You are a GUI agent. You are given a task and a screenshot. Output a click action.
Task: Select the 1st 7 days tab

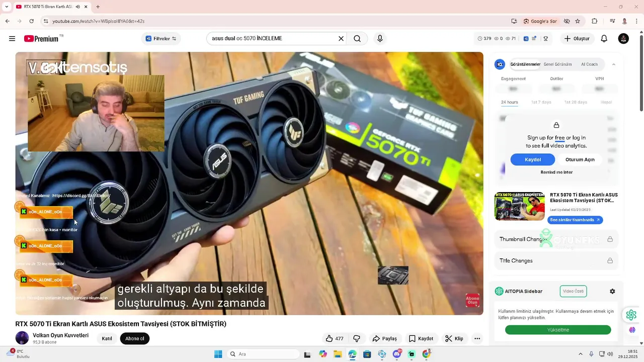pyautogui.click(x=541, y=102)
